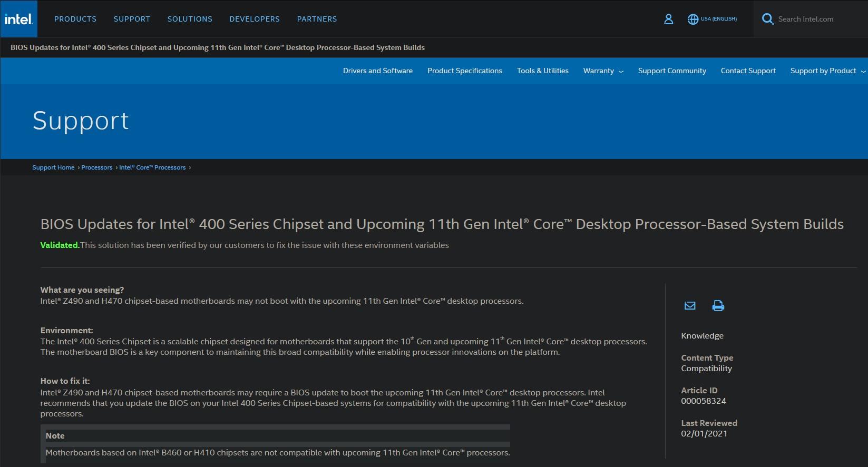Viewport: 868px width, 467px height.
Task: Click Support Home breadcrumb
Action: pos(53,167)
